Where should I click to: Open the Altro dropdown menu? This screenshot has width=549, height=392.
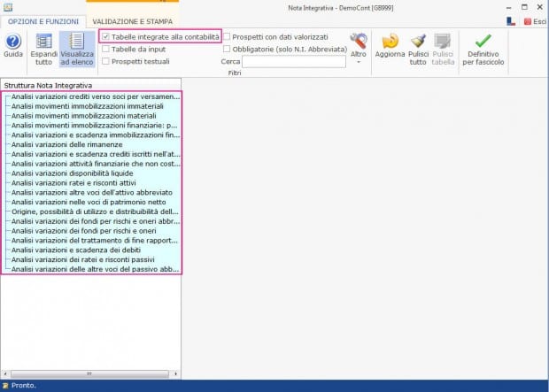pyautogui.click(x=359, y=49)
